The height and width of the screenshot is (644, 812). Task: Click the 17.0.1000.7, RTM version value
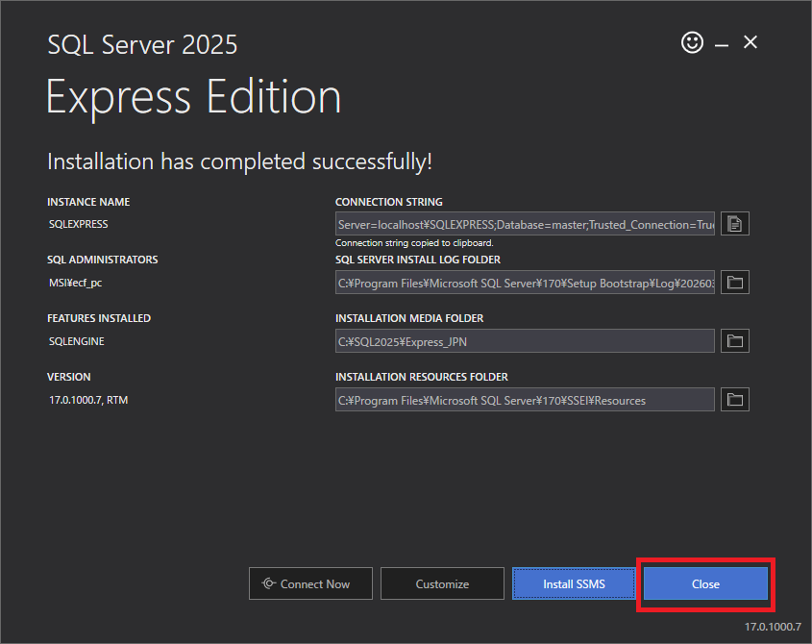(88, 400)
